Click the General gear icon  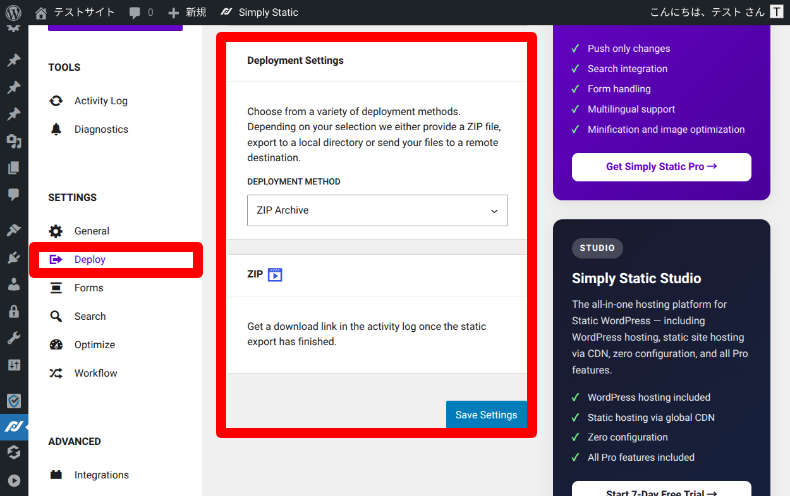coord(56,231)
